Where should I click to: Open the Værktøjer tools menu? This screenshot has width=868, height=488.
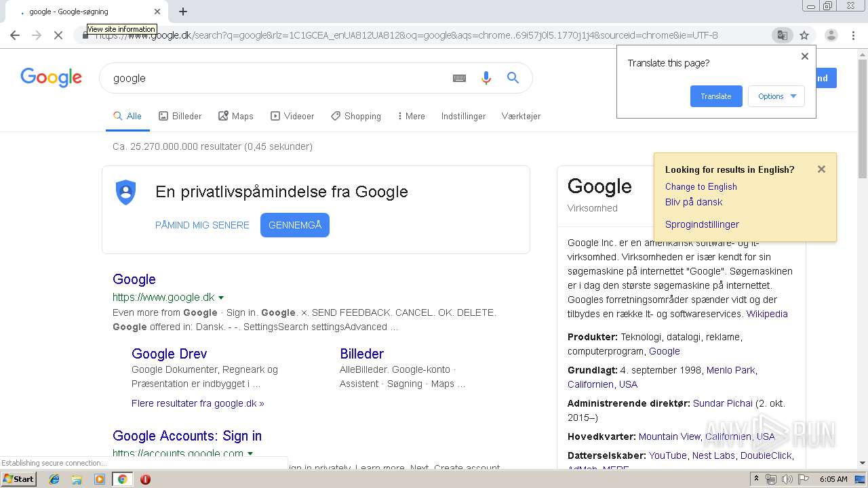(x=521, y=116)
